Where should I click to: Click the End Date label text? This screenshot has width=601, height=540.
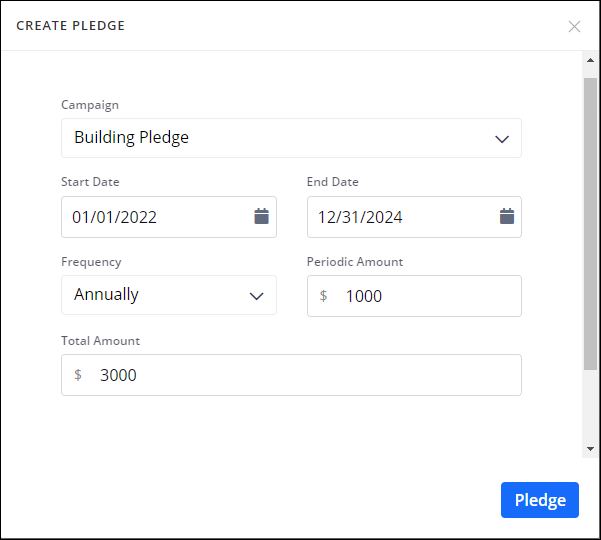pos(333,182)
